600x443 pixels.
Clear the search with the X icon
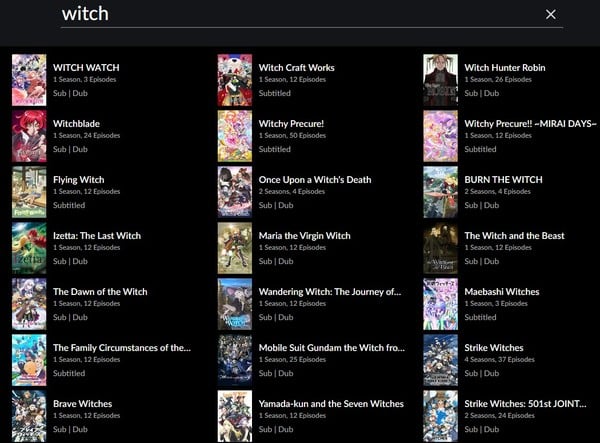550,14
